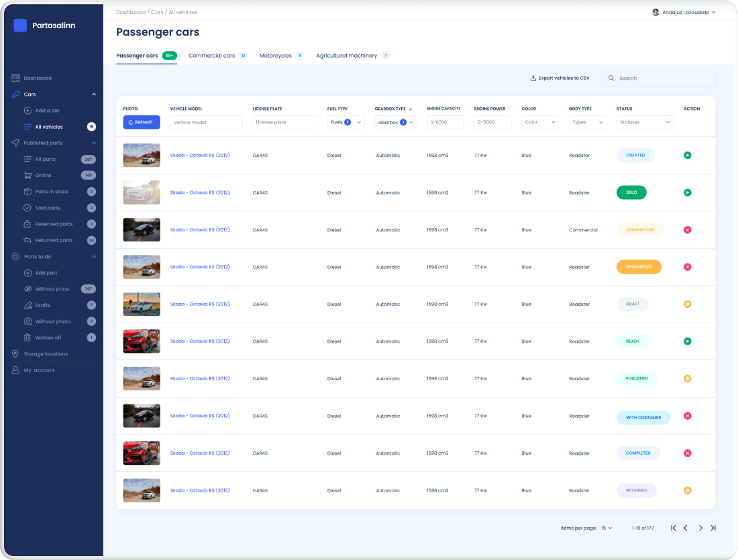Sort by Gearbox Type column arrow
Screen dimensions: 738x560
pos(410,109)
